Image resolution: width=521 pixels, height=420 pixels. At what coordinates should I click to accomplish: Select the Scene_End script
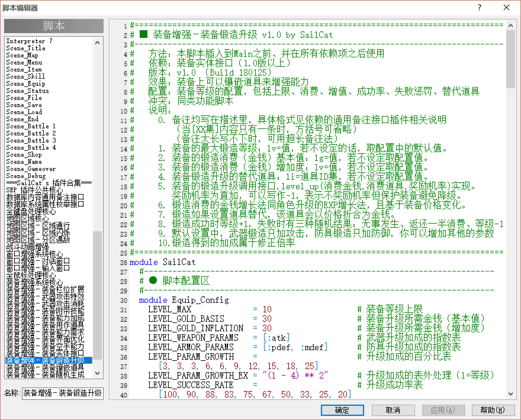22,119
